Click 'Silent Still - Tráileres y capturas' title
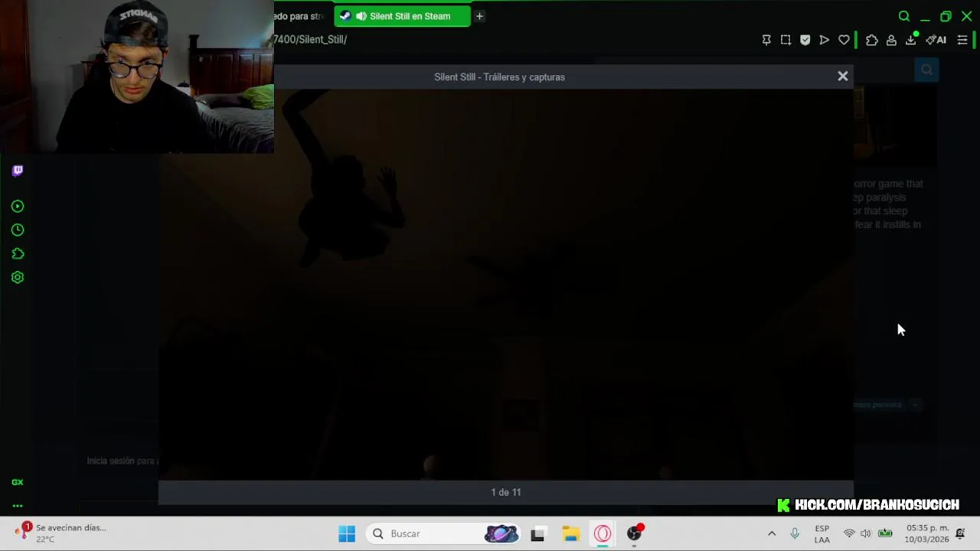Screen dimensions: 980x551 coord(499,77)
